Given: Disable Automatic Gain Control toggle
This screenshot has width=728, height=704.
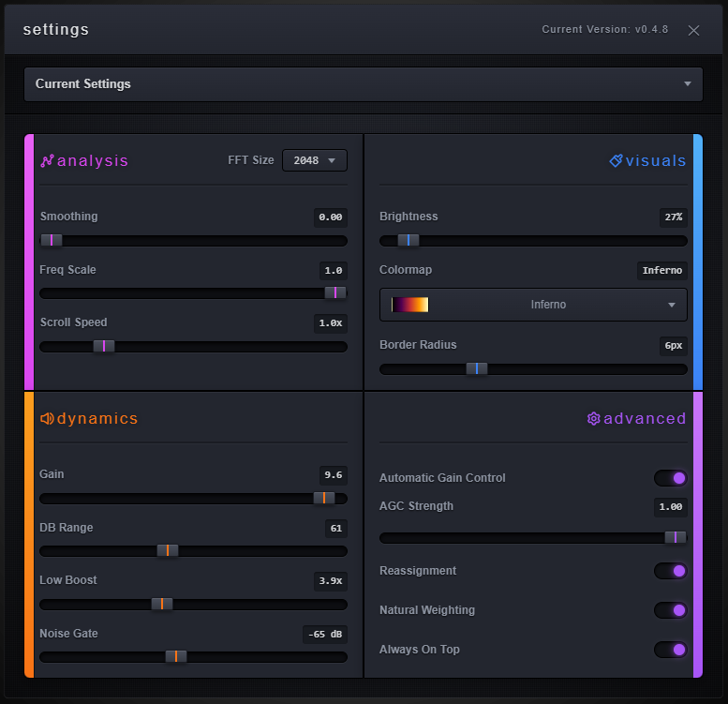Looking at the screenshot, I should point(671,478).
